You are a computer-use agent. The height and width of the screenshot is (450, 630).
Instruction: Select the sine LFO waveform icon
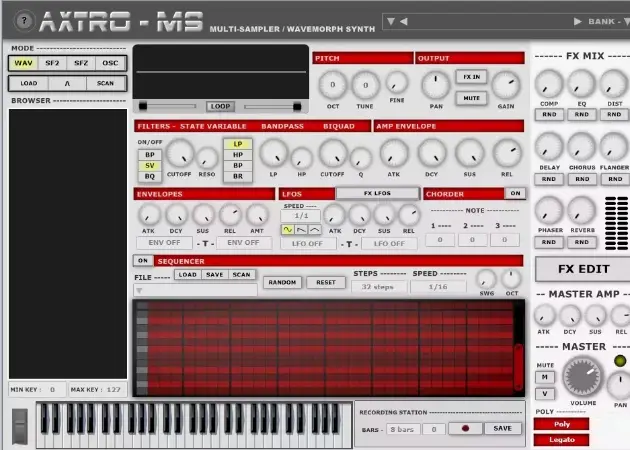pyautogui.click(x=288, y=229)
